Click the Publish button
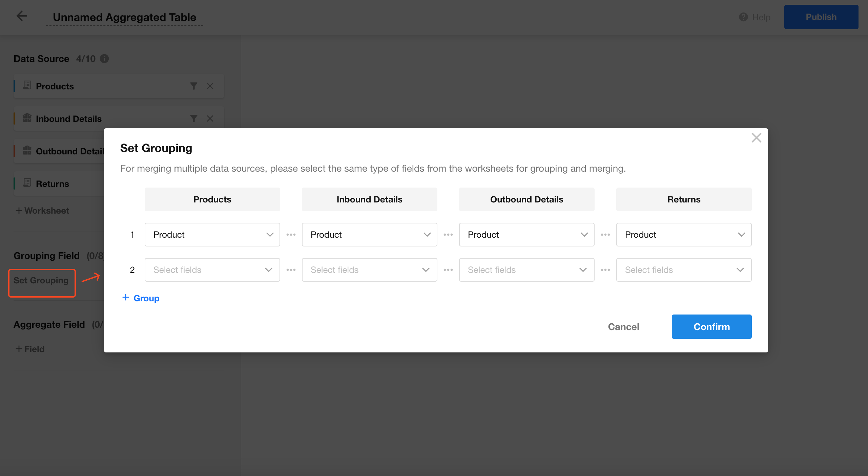This screenshot has width=868, height=476. pos(821,17)
